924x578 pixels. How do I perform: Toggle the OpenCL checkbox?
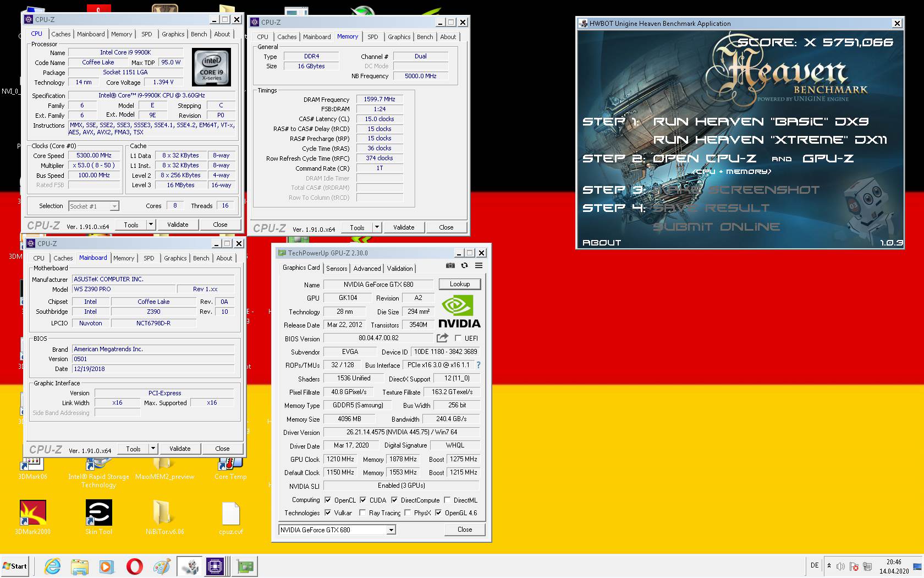[328, 500]
